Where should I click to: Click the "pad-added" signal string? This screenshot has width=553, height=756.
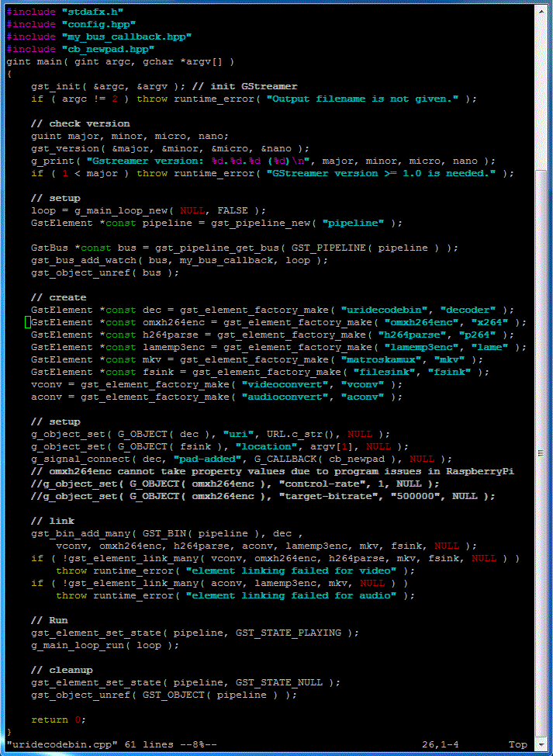[x=208, y=459]
